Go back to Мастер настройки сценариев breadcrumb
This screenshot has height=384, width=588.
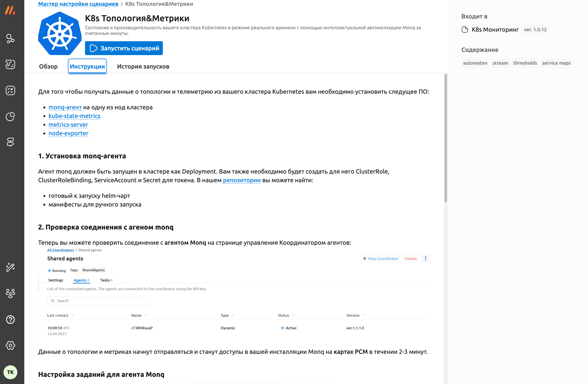[78, 4]
